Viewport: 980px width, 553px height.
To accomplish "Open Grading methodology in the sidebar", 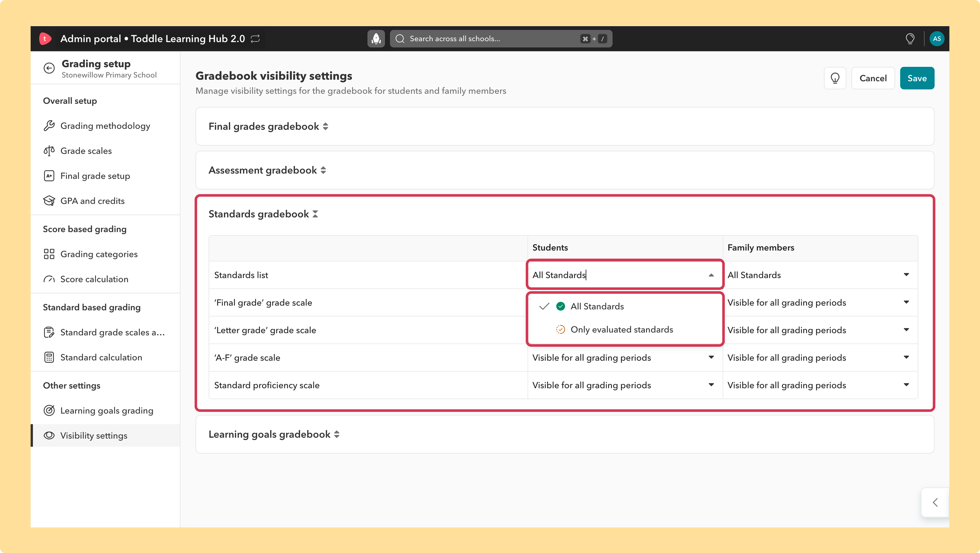I will coord(105,126).
